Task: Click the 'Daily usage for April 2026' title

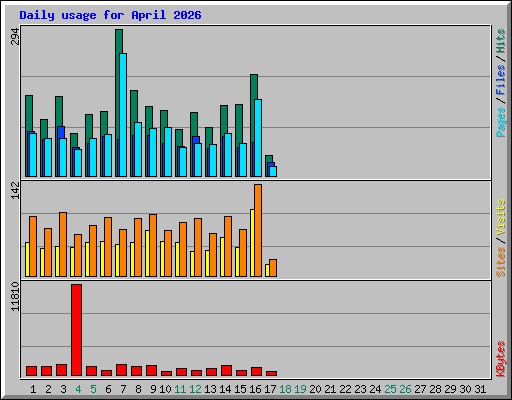Action: 110,15
